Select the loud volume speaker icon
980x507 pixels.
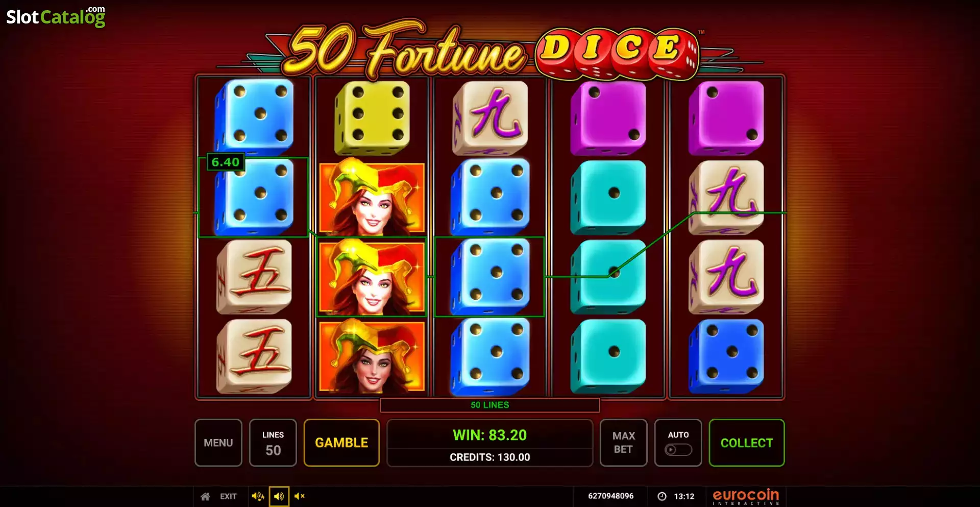(x=258, y=496)
